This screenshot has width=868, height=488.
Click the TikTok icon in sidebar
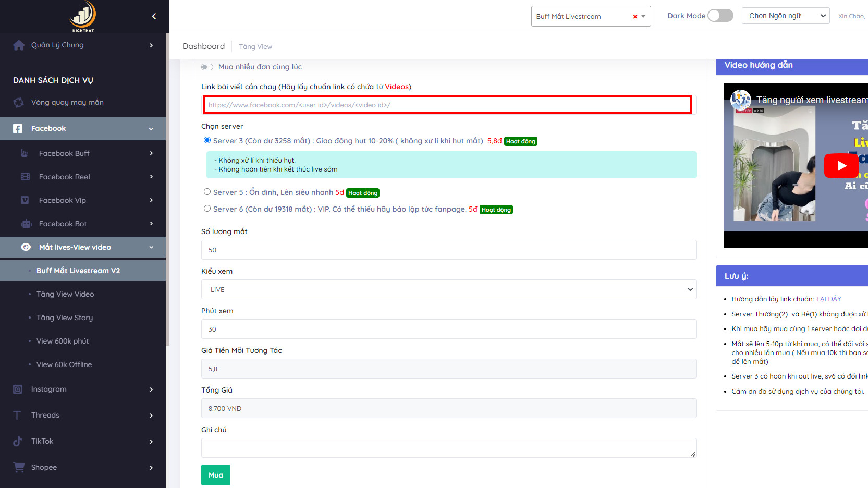pyautogui.click(x=18, y=441)
